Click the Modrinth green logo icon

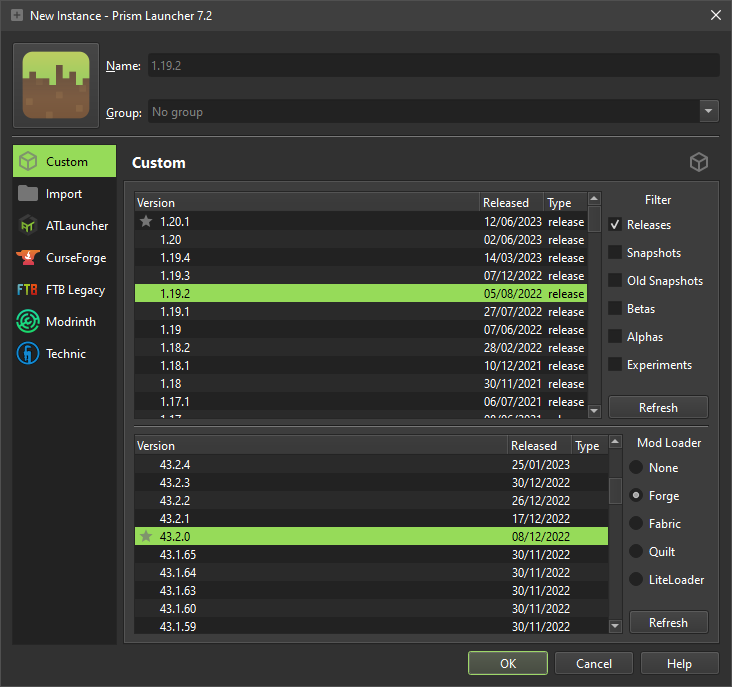[28, 322]
